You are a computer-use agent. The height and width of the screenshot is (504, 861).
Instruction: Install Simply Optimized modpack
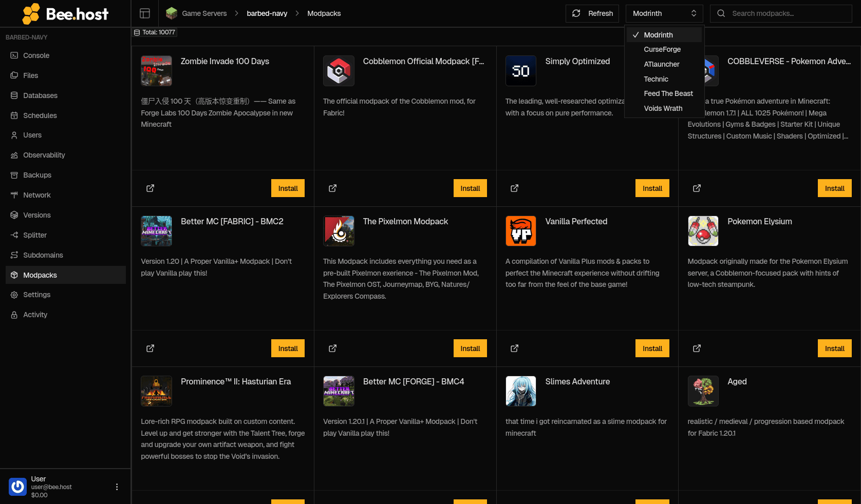[652, 188]
